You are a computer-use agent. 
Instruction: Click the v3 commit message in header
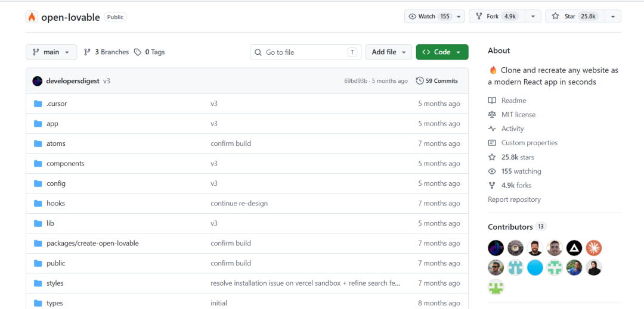(106, 81)
